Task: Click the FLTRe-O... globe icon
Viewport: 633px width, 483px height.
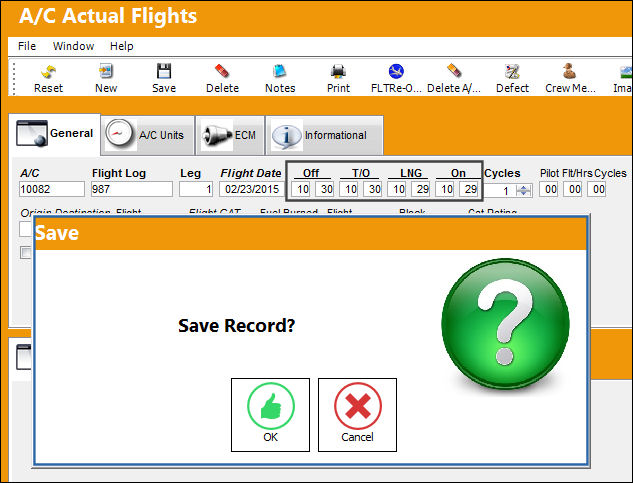Action: 396,71
